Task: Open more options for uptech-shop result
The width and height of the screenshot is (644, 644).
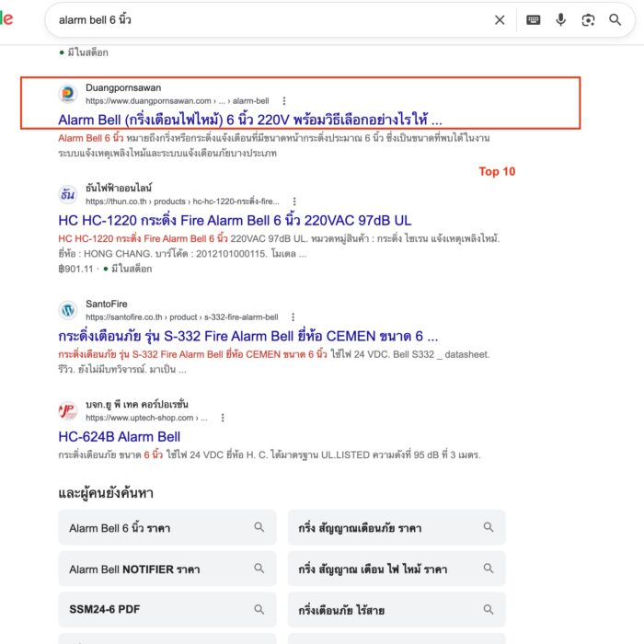Action: tap(223, 418)
